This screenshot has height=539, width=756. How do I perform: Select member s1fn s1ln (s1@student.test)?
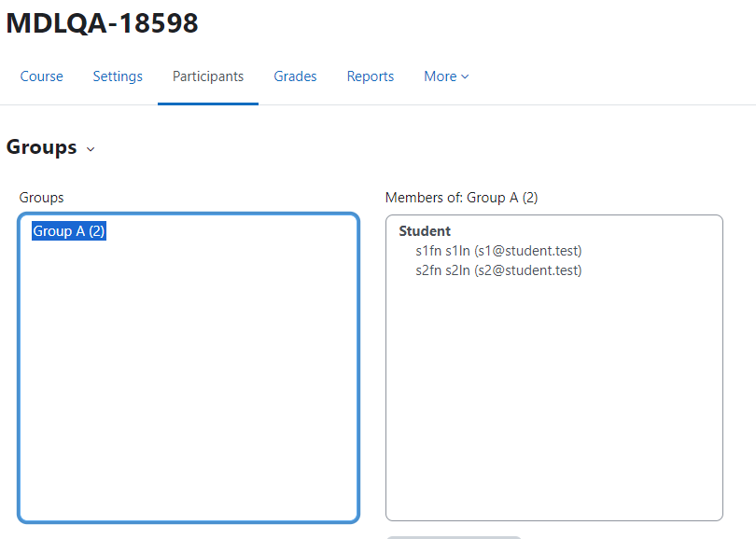coord(498,251)
